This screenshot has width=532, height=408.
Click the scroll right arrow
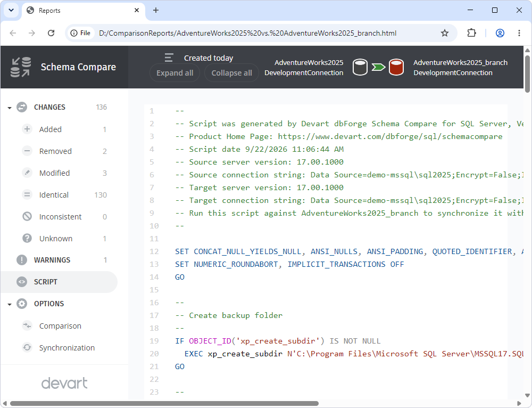point(519,404)
